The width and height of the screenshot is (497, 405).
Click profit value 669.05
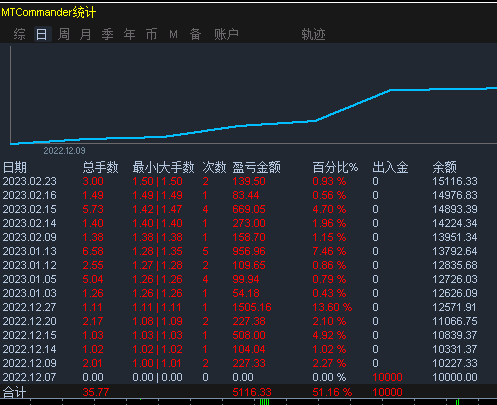[249, 209]
